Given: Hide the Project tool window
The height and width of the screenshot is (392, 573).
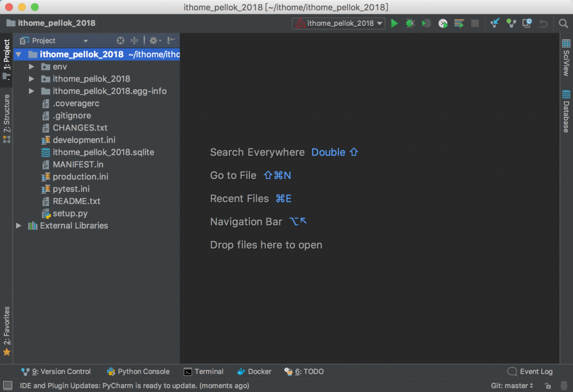Looking at the screenshot, I should tap(171, 41).
